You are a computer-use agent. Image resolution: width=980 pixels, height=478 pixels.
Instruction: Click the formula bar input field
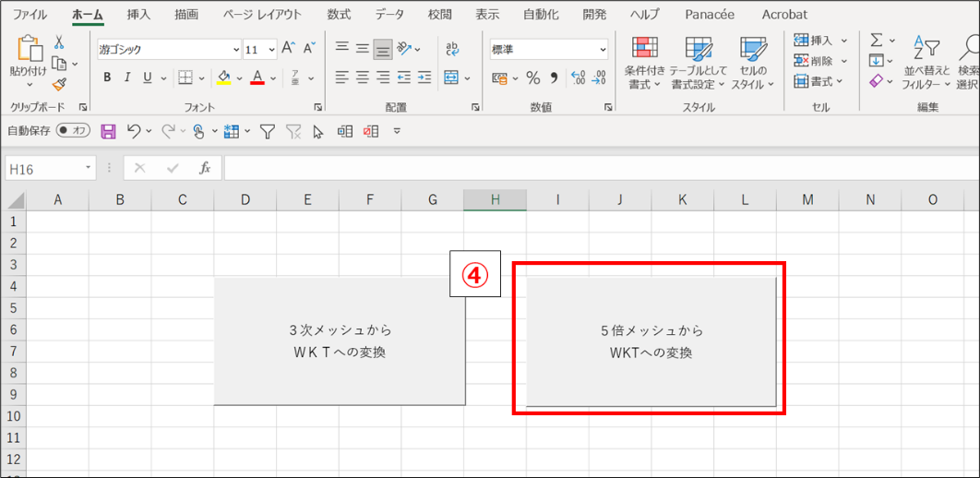600,167
